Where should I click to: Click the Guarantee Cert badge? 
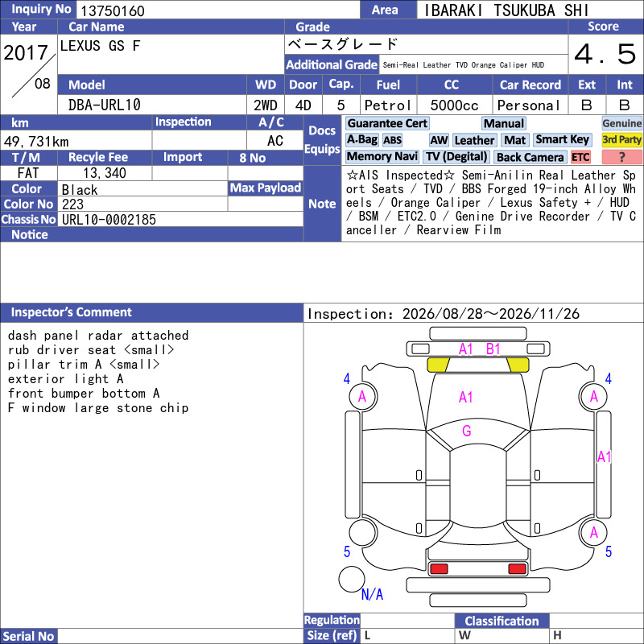pos(387,123)
